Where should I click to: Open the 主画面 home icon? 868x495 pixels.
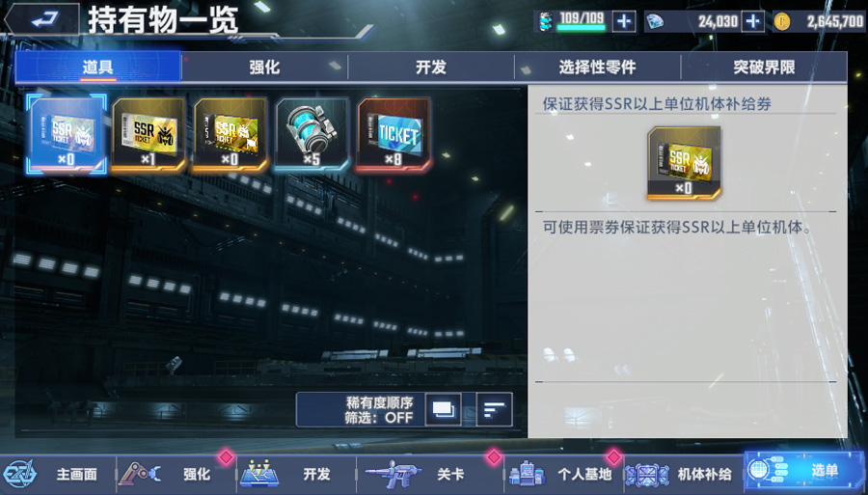click(x=20, y=474)
